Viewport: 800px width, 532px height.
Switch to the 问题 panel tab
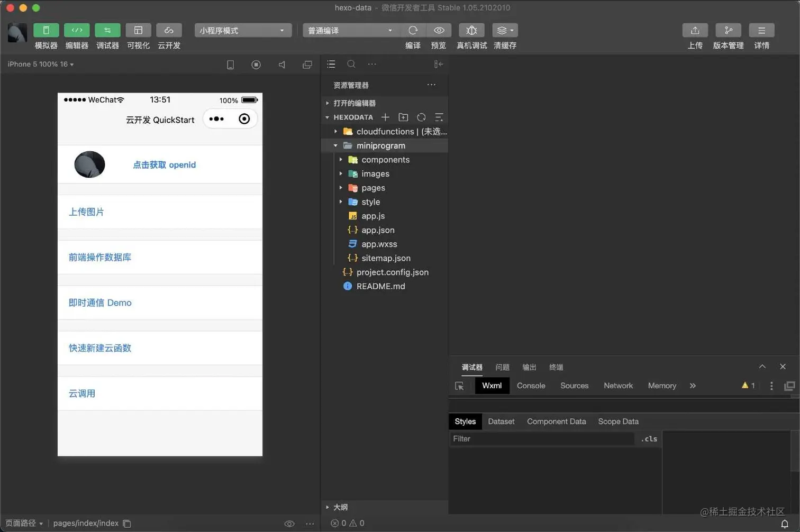coord(502,367)
